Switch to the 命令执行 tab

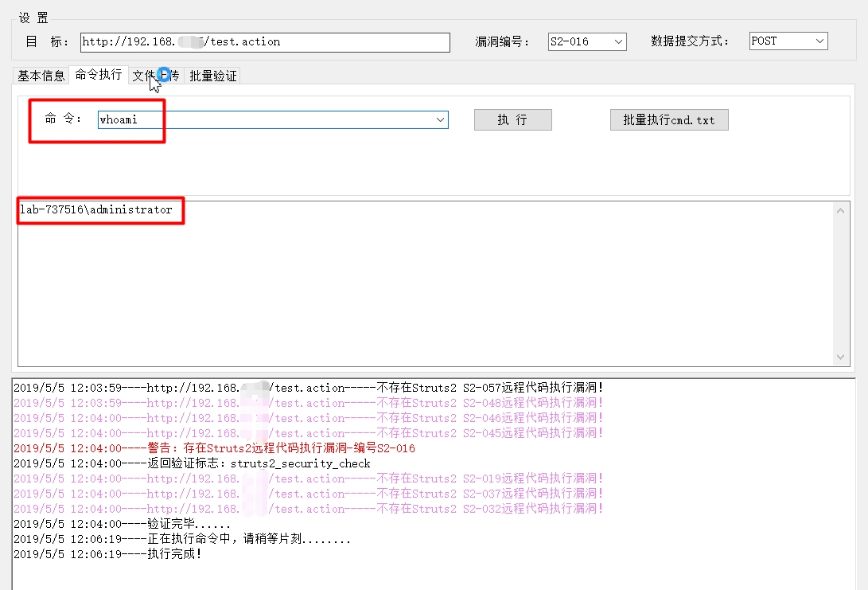(x=97, y=75)
